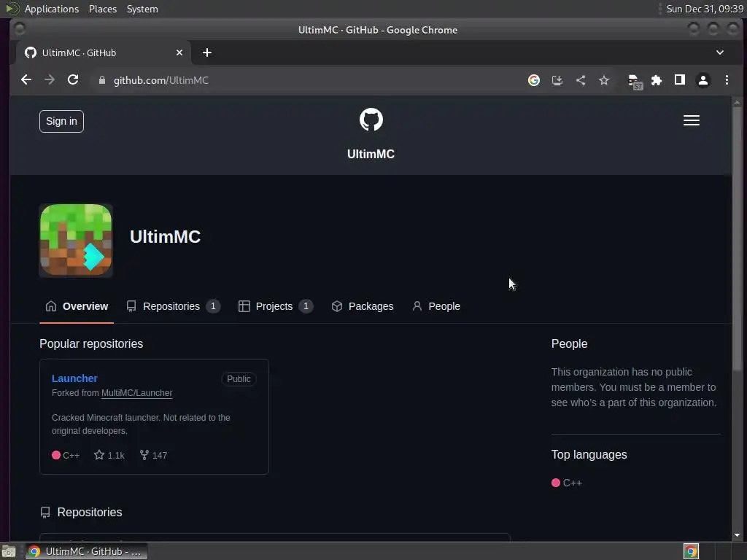Click the C++ language dot on Launcher card
747x560 pixels.
[x=55, y=455]
